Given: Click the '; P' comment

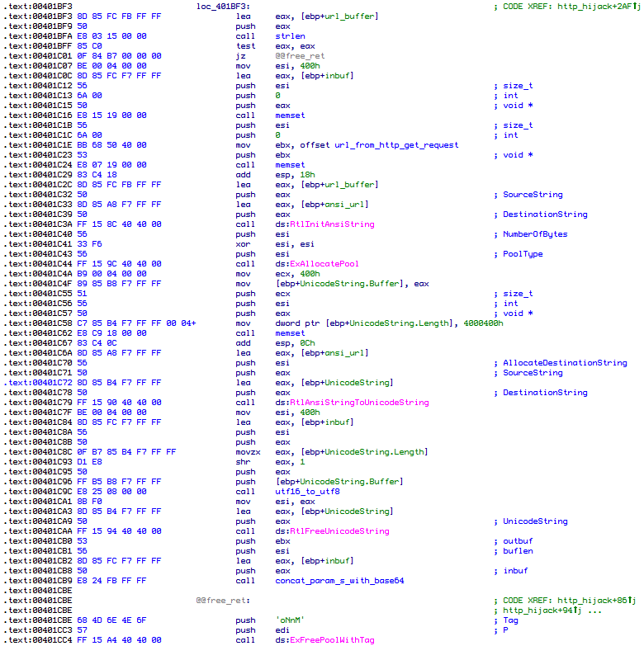Looking at the screenshot, I should point(500,630).
